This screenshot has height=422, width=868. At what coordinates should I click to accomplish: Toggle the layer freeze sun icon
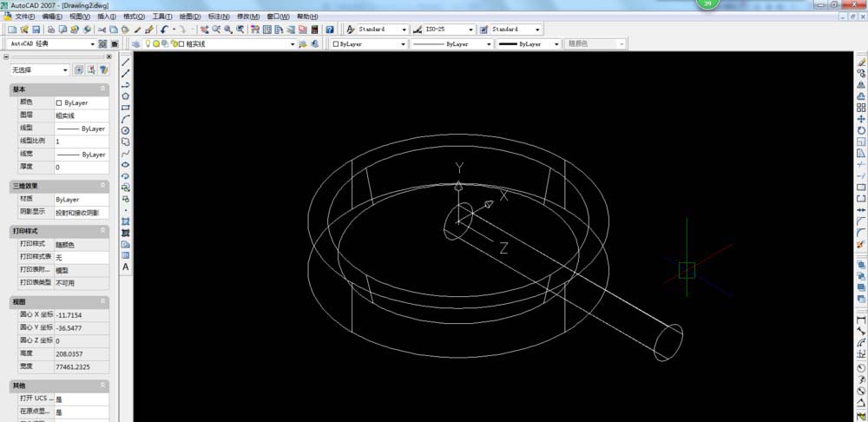click(x=156, y=43)
